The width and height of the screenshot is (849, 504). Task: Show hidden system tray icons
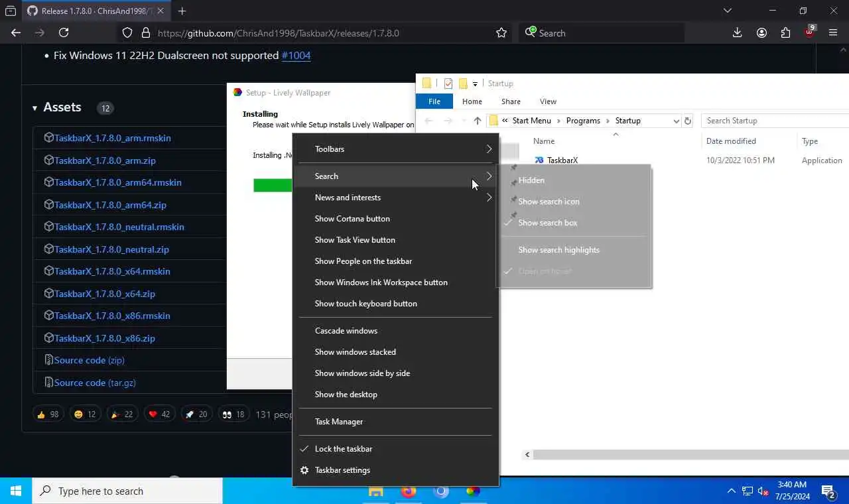(x=731, y=491)
